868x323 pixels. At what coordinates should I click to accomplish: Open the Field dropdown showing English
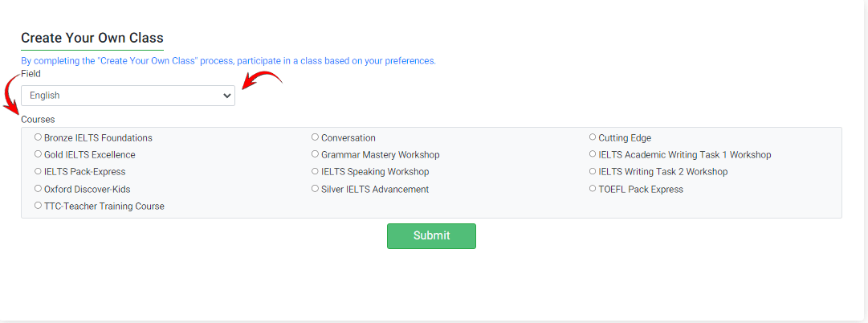[x=128, y=96]
